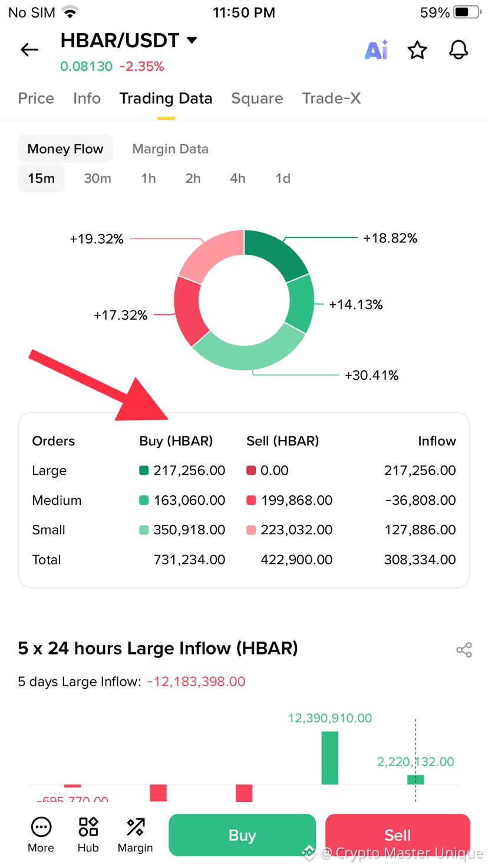Image resolution: width=488 pixels, height=868 pixels.
Task: Open the Square tab
Action: point(257,98)
